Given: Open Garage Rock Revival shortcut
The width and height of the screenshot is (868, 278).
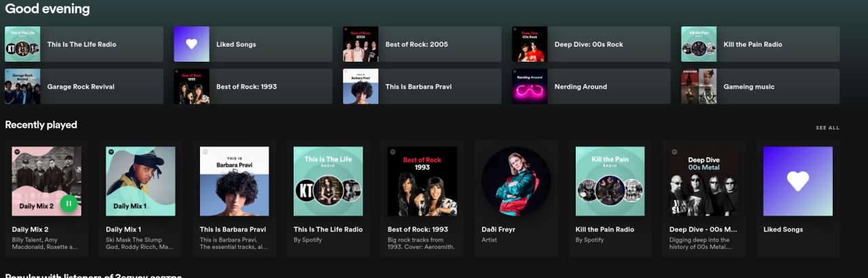Looking at the screenshot, I should coord(84,86).
